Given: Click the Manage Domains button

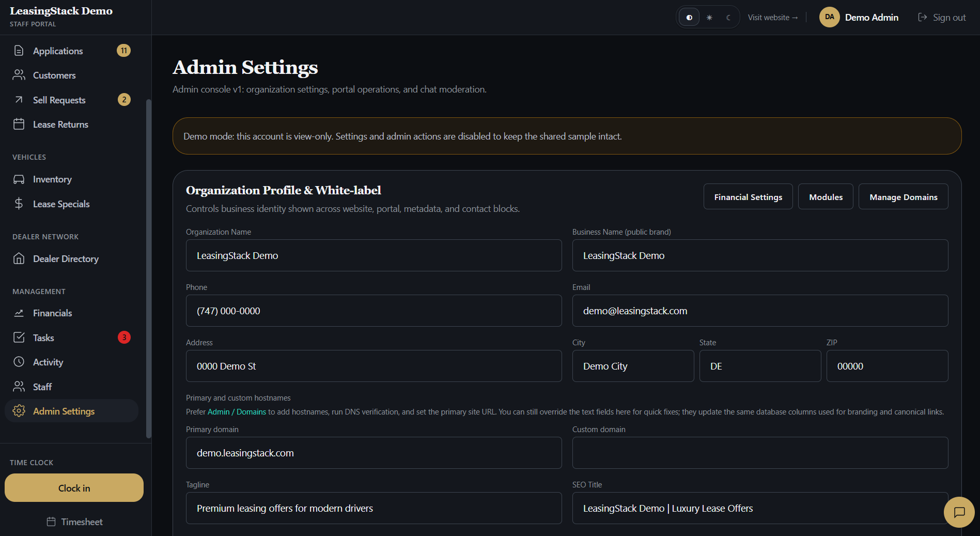Looking at the screenshot, I should coord(903,197).
